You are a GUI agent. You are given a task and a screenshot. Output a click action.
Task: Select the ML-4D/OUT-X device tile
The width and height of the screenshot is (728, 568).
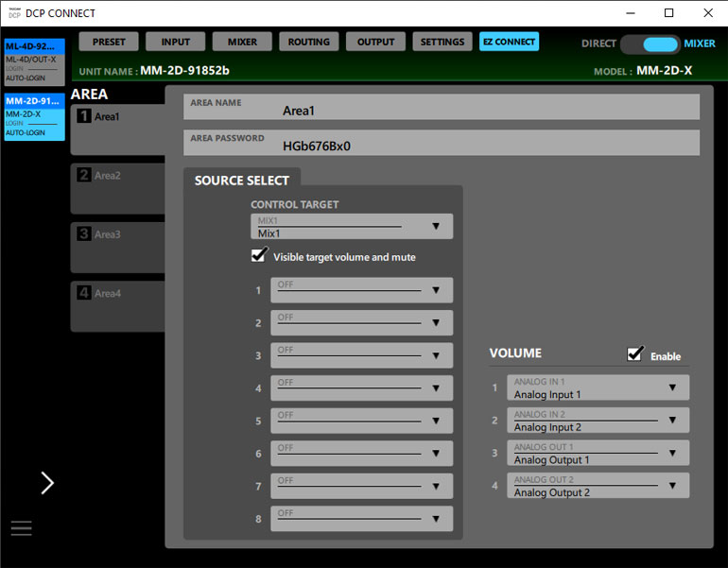(34, 62)
